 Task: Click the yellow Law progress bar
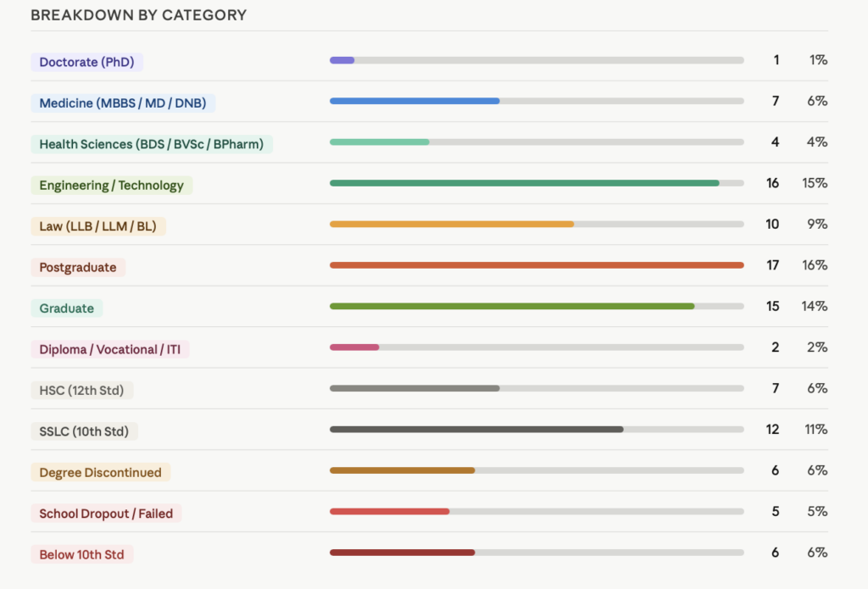tap(452, 225)
